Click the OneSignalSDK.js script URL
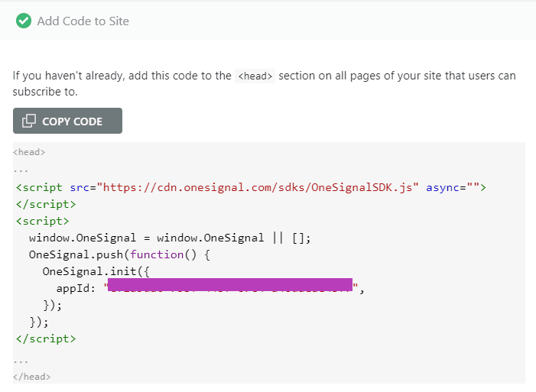Screen dimensions: 536x392 [x=258, y=187]
